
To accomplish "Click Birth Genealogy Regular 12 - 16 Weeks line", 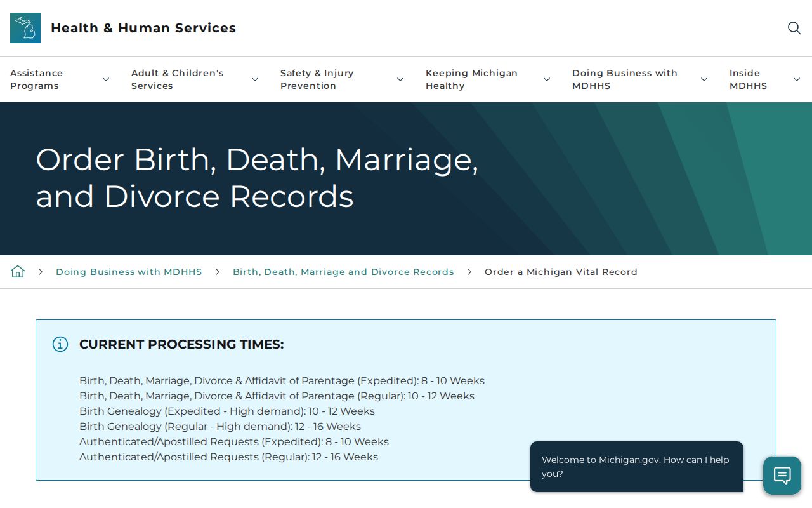I will pos(220,427).
